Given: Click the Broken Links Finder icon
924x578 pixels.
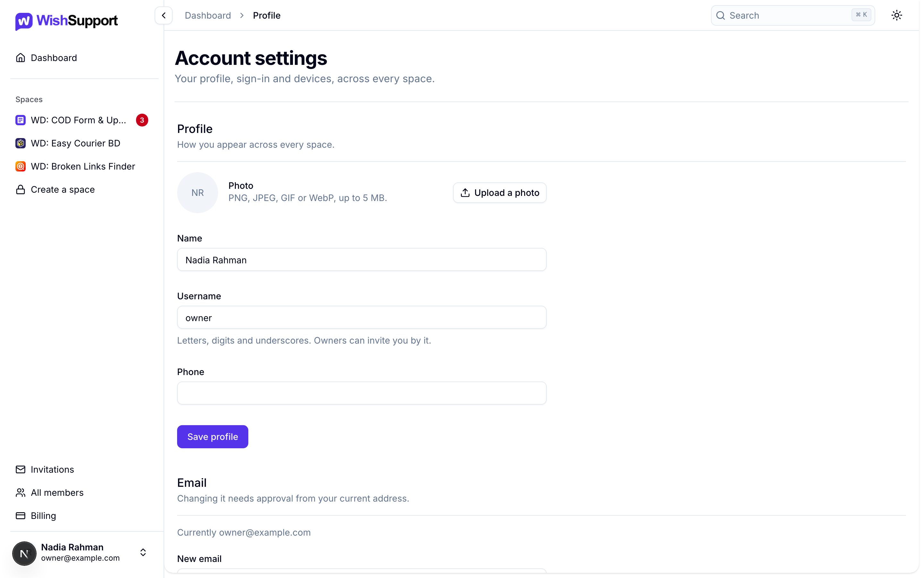Looking at the screenshot, I should 21,166.
